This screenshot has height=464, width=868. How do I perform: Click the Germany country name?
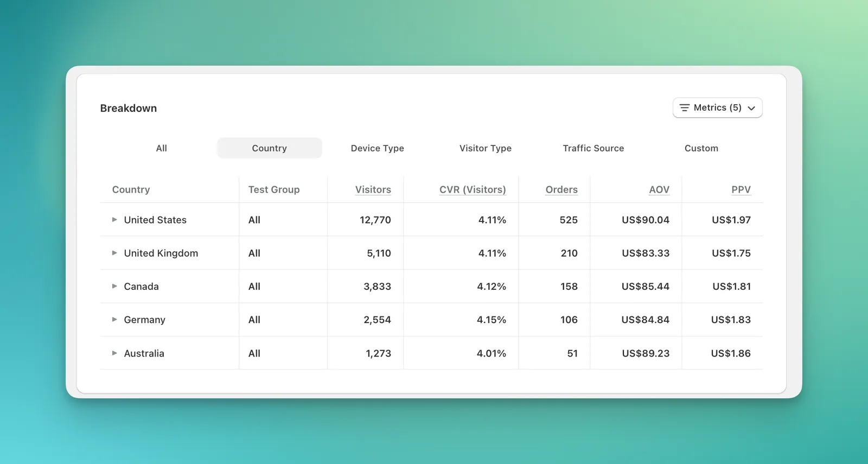pos(144,320)
